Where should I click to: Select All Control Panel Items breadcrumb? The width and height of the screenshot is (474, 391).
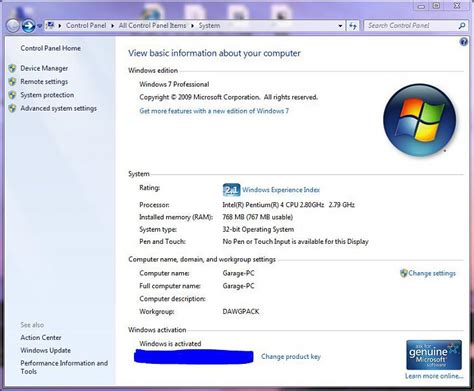tap(152, 25)
